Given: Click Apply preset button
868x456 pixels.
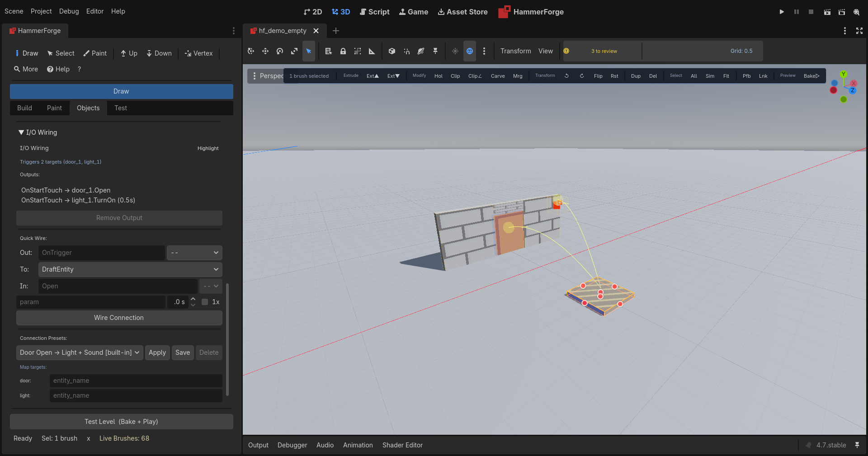Looking at the screenshot, I should [157, 353].
